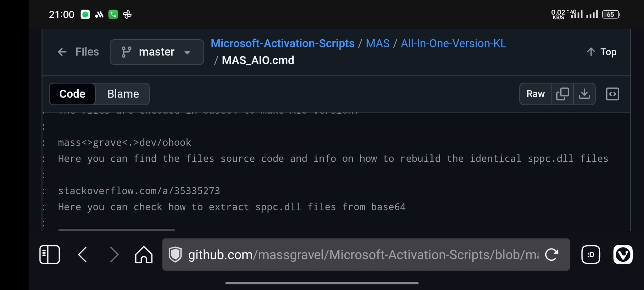644x290 pixels.
Task: Open the Raw file view
Action: tap(536, 94)
